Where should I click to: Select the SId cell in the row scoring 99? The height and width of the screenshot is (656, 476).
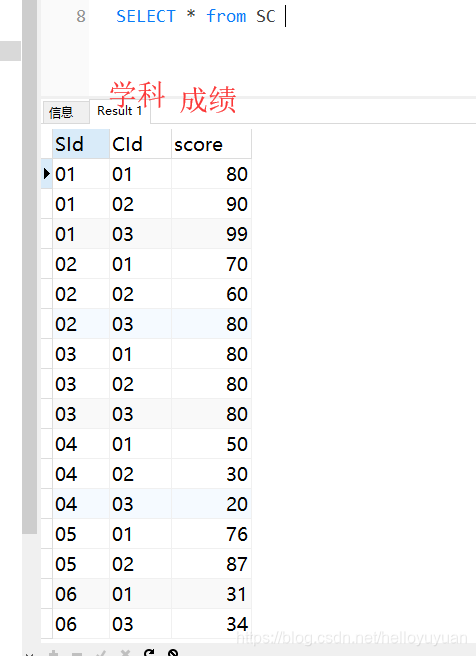tap(81, 234)
